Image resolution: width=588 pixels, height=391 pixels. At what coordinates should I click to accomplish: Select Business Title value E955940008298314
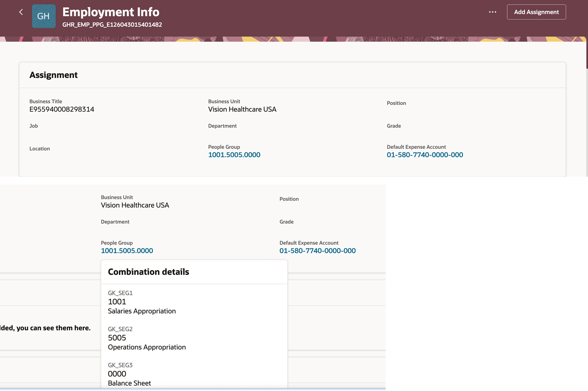(x=62, y=109)
